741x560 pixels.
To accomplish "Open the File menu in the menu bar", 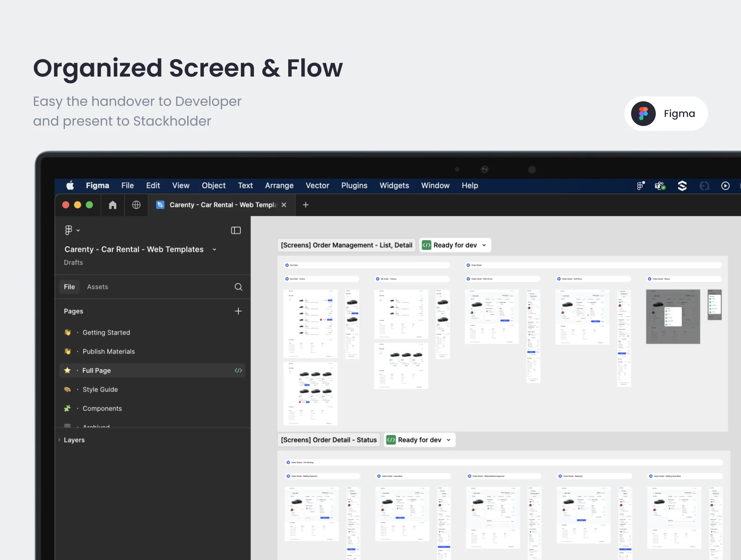I will (128, 186).
